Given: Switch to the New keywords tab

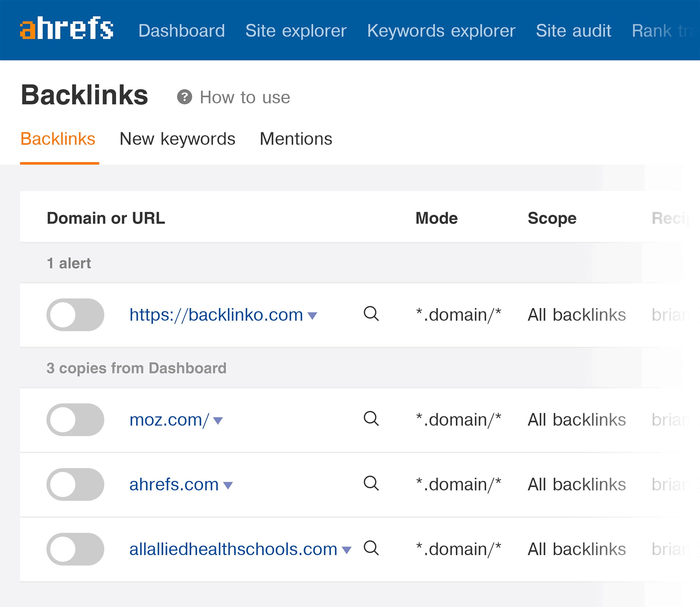Looking at the screenshot, I should (x=178, y=139).
